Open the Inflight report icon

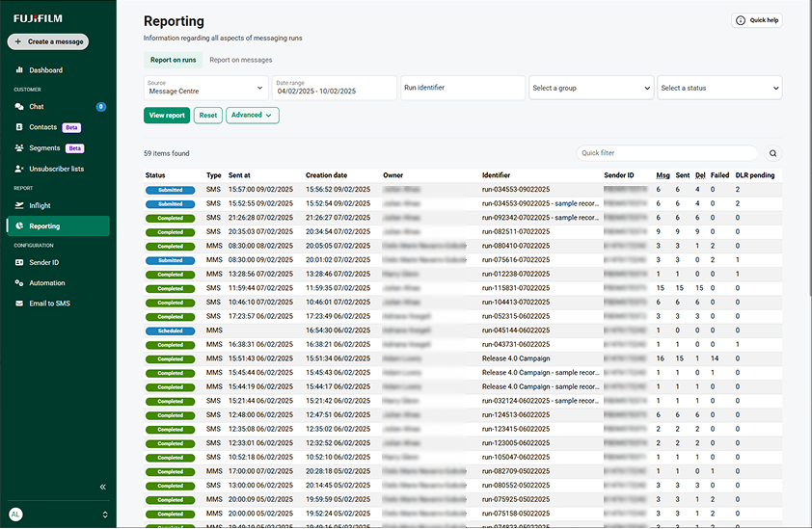click(19, 206)
